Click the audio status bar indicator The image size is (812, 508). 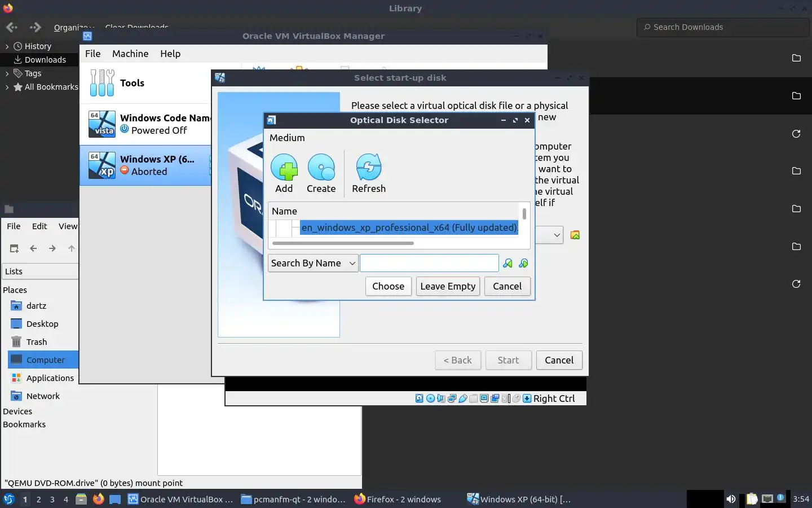(x=441, y=398)
